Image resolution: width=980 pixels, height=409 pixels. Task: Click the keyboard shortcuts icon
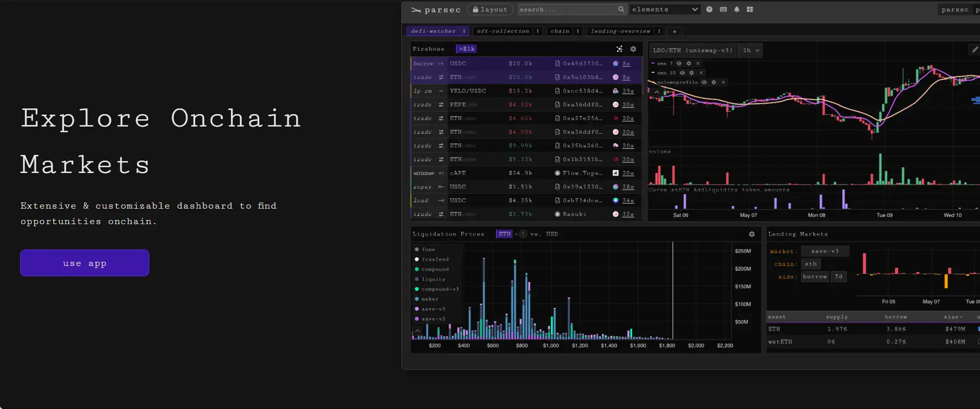(723, 9)
